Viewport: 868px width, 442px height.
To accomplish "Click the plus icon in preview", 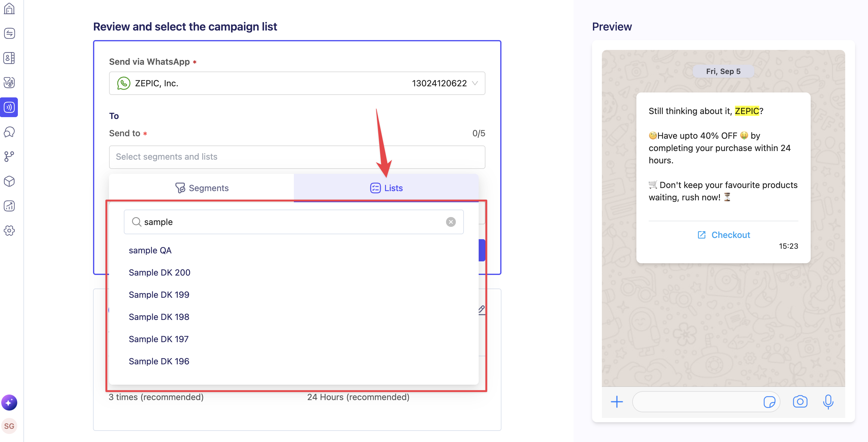I will [x=617, y=402].
